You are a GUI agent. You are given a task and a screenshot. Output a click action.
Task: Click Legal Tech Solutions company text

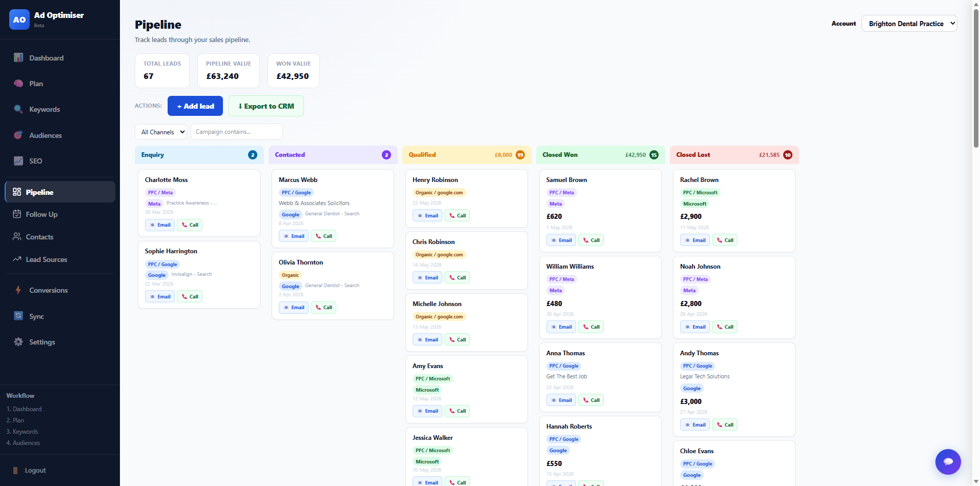pos(705,377)
